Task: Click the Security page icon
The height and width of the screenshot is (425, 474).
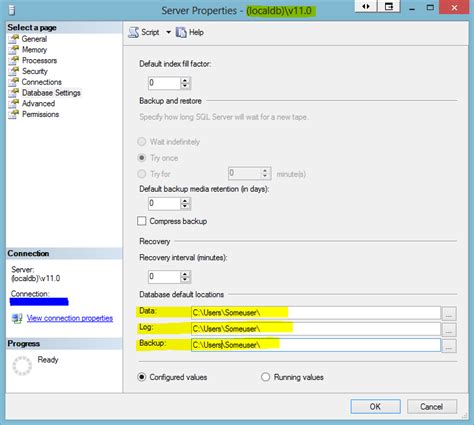Action: click(x=14, y=71)
